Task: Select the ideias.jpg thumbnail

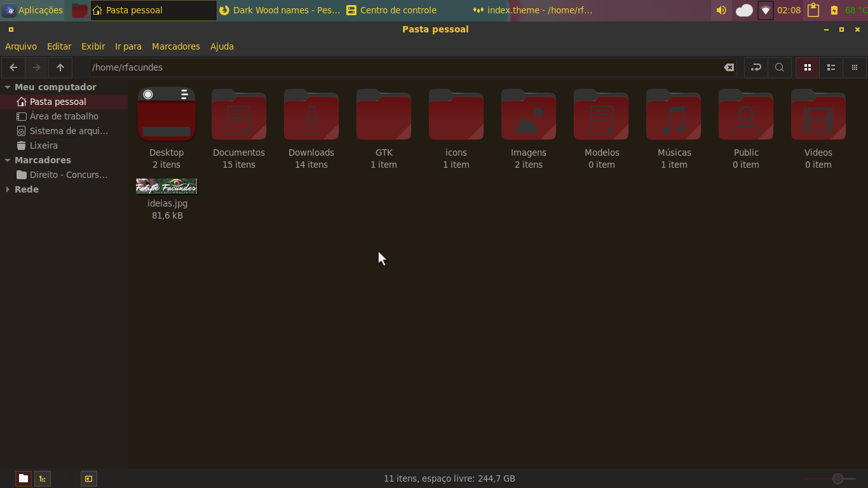Action: click(166, 186)
